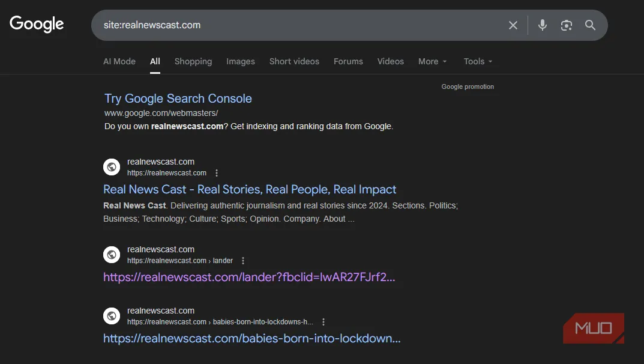This screenshot has height=364, width=644.
Task: Open the lander?fbclid result link
Action: [x=249, y=277]
